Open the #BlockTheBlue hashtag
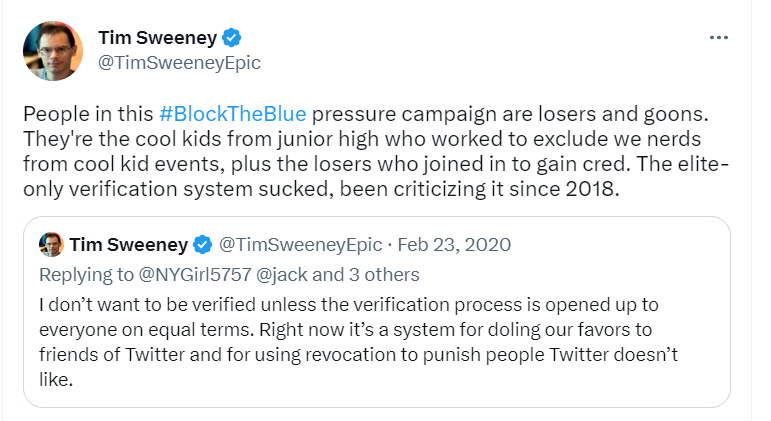Screen dimensions: 771x421 [232, 113]
